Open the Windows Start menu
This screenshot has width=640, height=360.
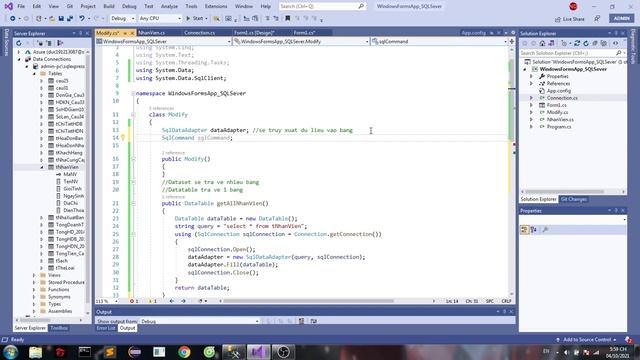point(11,352)
